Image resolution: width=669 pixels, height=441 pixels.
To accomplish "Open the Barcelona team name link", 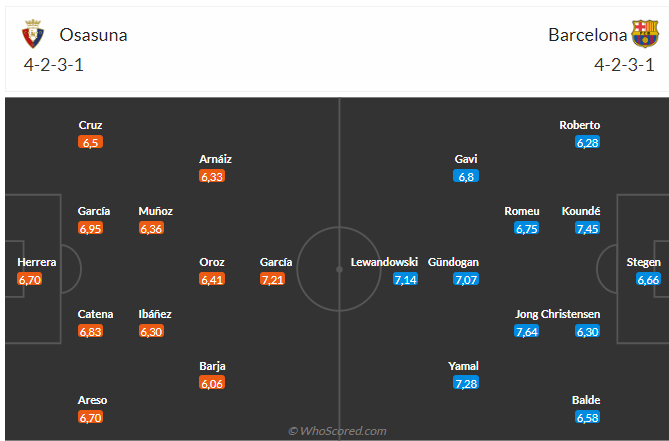I will 588,35.
